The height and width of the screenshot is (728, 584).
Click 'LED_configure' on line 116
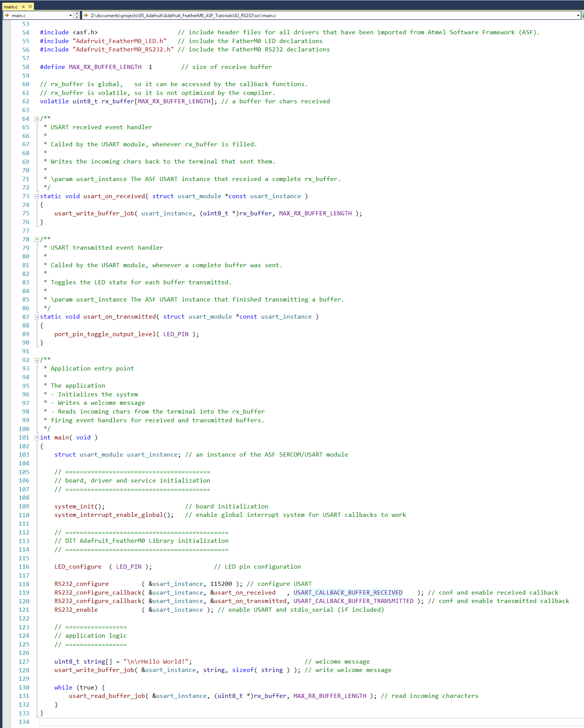(78, 567)
